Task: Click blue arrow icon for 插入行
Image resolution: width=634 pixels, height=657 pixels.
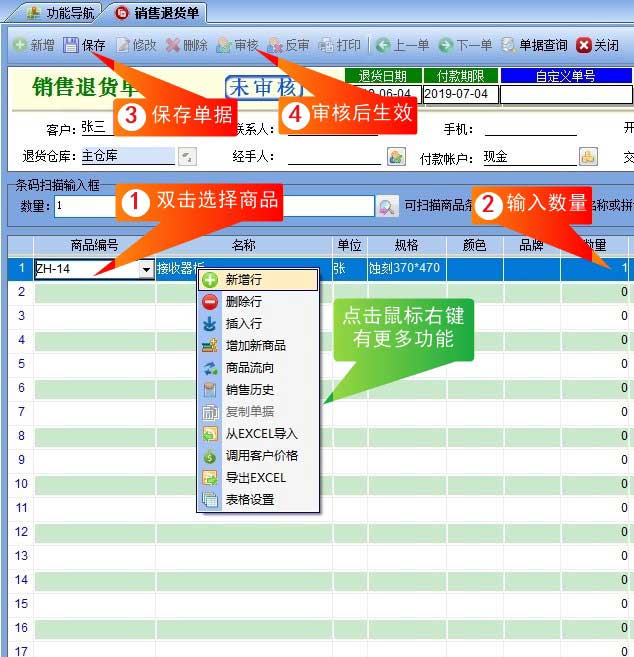Action: (210, 324)
